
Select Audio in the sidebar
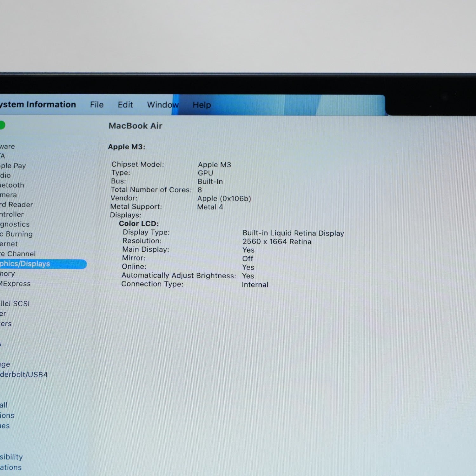(x=5, y=175)
